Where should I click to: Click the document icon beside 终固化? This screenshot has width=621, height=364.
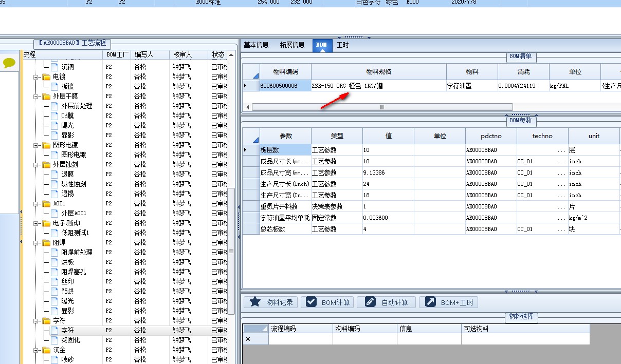click(x=55, y=340)
